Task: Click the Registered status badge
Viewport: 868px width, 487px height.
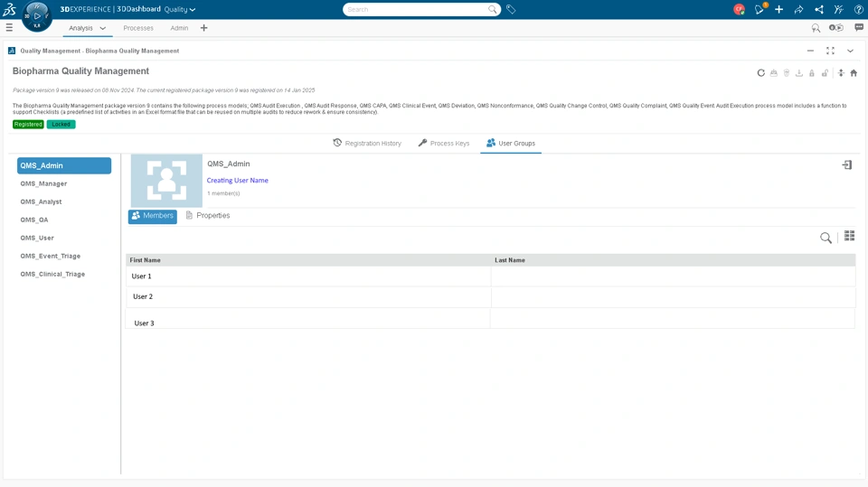Action: tap(28, 125)
